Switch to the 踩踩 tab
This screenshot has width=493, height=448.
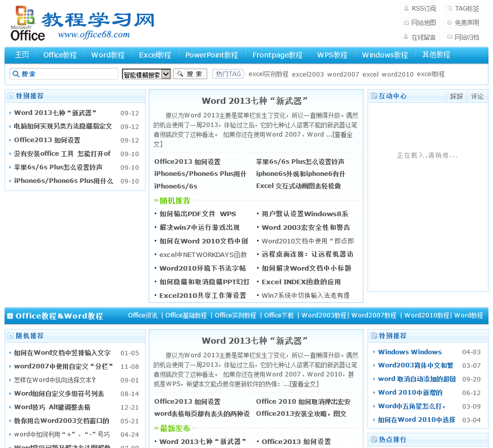pyautogui.click(x=457, y=96)
